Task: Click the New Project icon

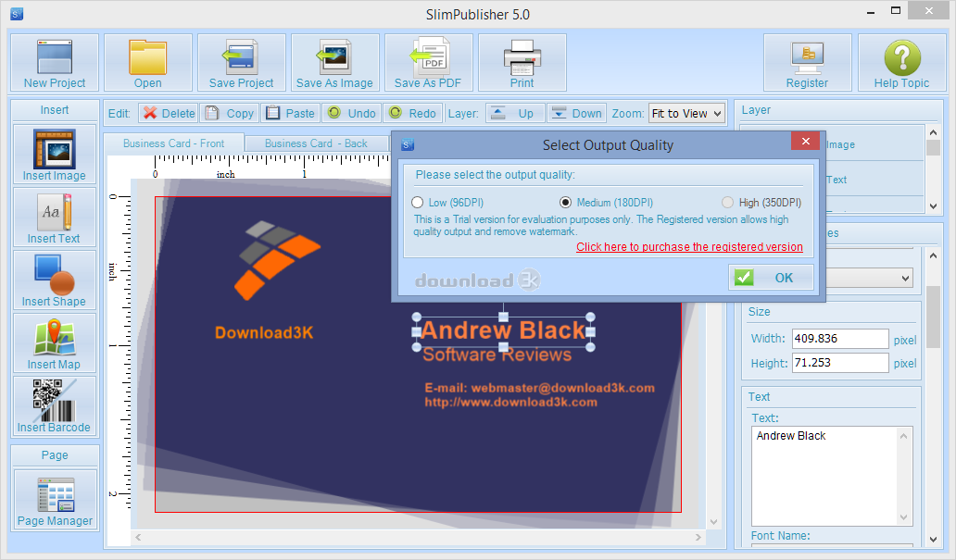Action: [x=55, y=63]
